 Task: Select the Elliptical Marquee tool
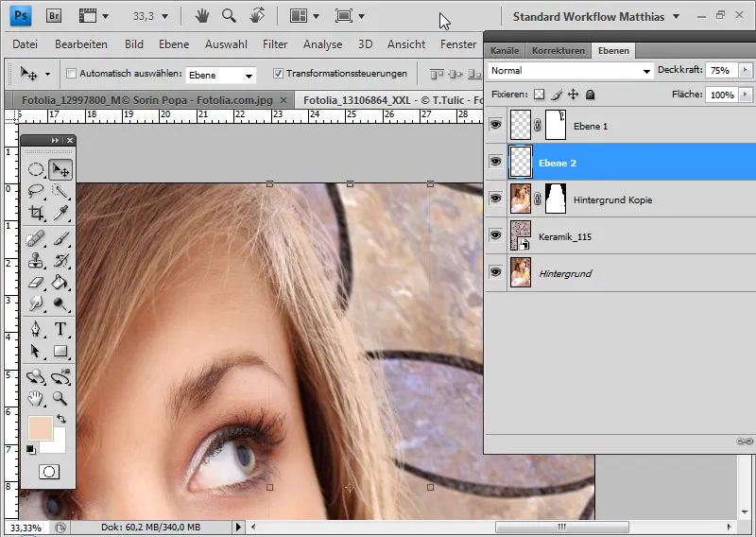(x=36, y=170)
